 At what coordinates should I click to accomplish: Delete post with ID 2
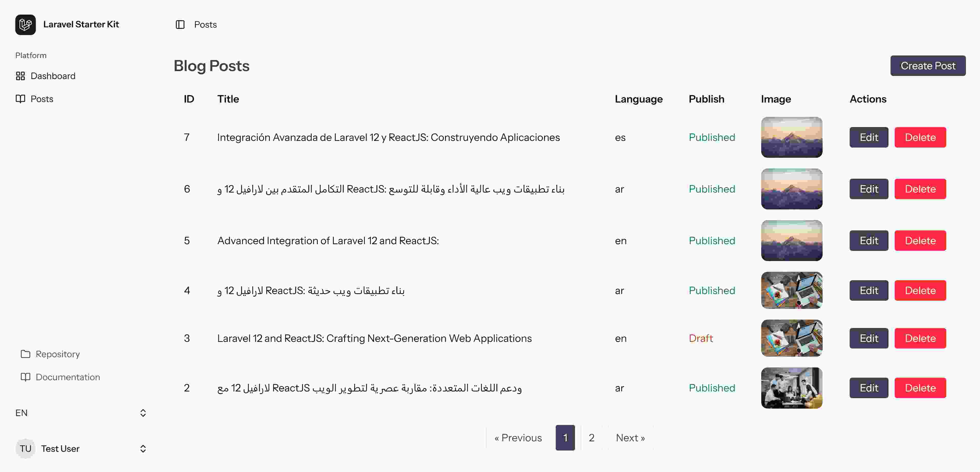pyautogui.click(x=920, y=388)
